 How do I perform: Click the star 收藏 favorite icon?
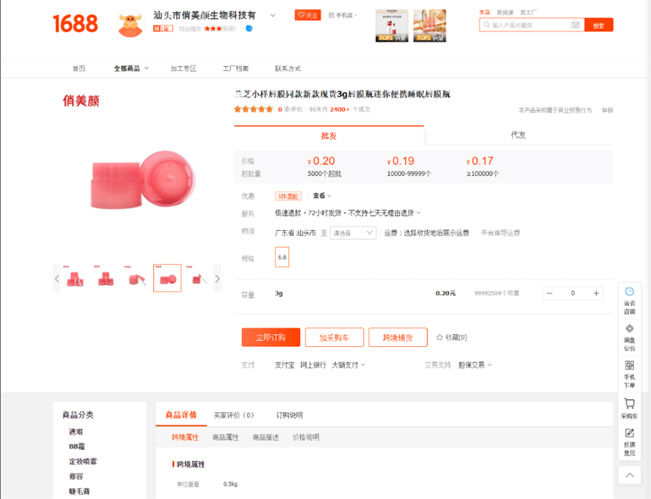pos(439,337)
